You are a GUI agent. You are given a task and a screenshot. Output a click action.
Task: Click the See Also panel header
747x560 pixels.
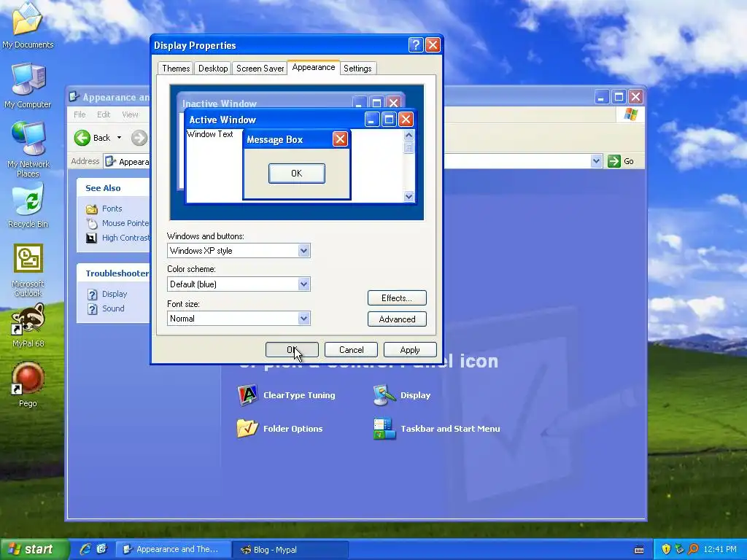[x=113, y=187]
